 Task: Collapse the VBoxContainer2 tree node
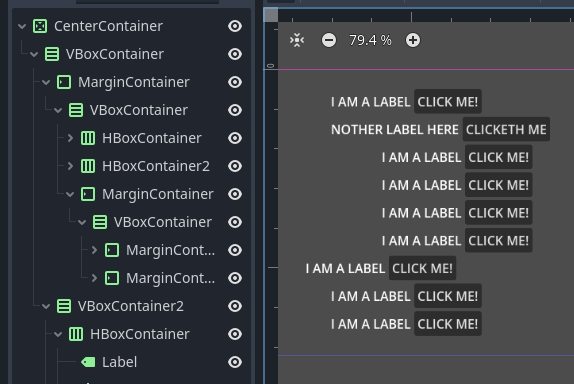(x=46, y=306)
